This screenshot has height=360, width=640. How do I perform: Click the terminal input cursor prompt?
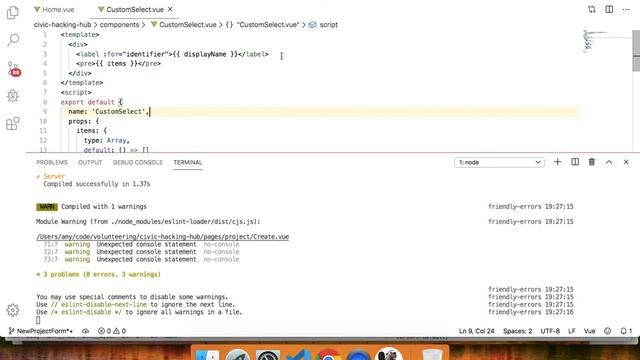click(x=38, y=320)
